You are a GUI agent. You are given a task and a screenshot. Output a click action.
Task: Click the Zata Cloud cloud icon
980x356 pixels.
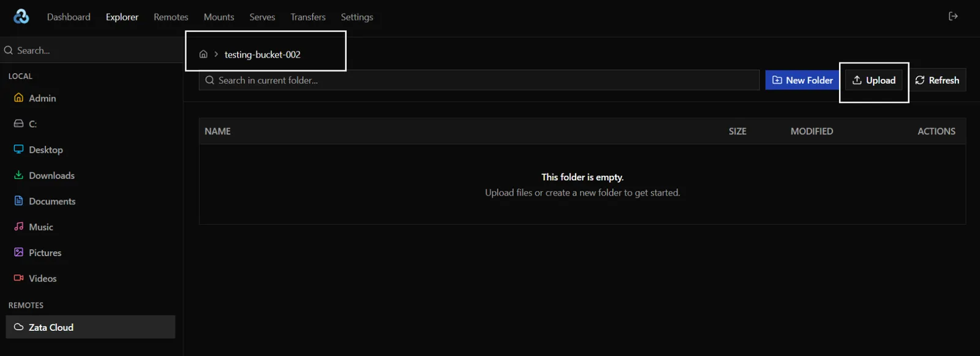point(18,327)
